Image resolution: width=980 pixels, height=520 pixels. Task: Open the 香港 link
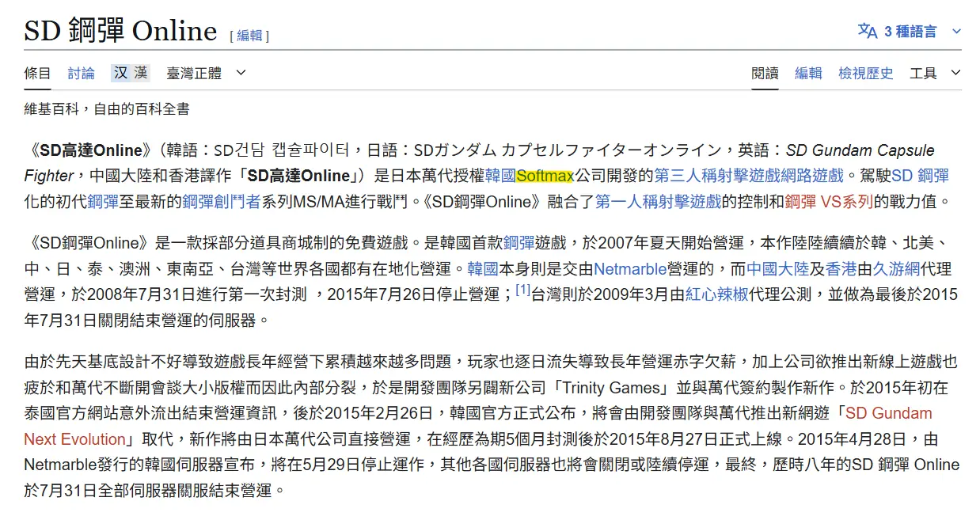coord(841,268)
